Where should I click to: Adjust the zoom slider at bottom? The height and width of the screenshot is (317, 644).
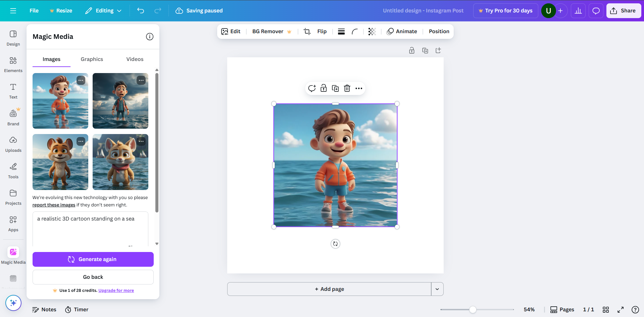pyautogui.click(x=473, y=309)
